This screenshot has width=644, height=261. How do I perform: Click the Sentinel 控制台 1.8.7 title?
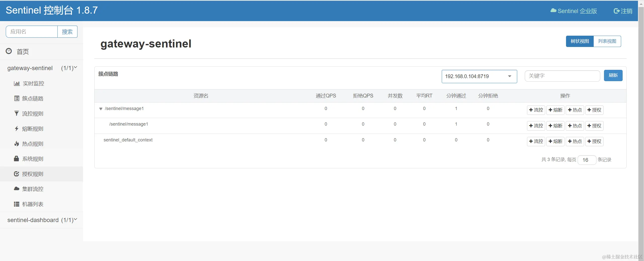(52, 10)
